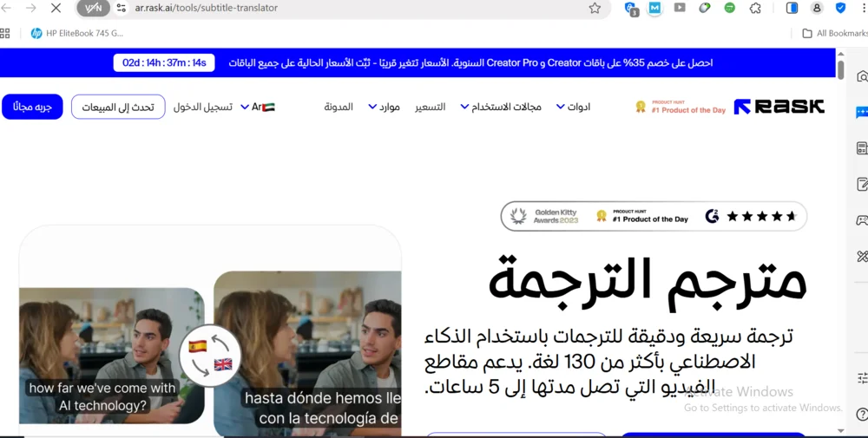Screen dimensions: 868x438
Task: Expand the مجالات الاستخدام dropdown menu
Action: (x=501, y=107)
